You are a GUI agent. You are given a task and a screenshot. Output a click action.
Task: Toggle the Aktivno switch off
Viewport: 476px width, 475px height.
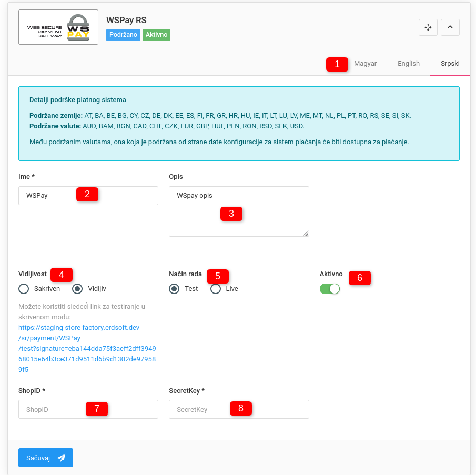(330, 289)
